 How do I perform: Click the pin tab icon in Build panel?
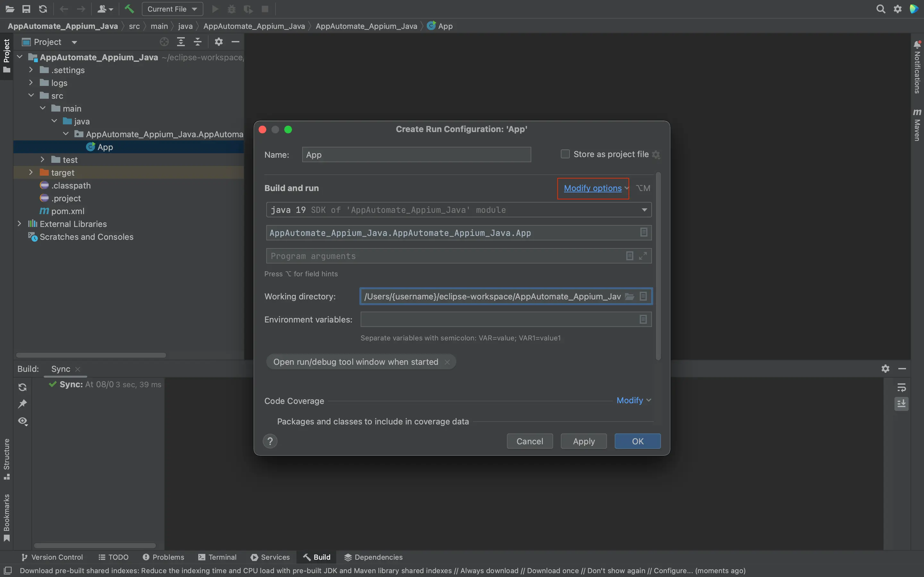coord(22,404)
